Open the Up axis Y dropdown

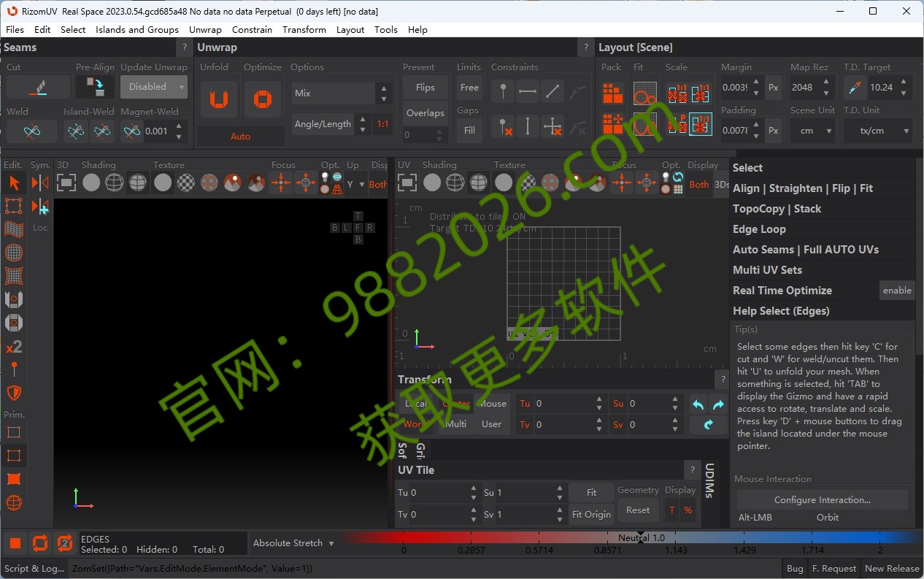tap(355, 185)
